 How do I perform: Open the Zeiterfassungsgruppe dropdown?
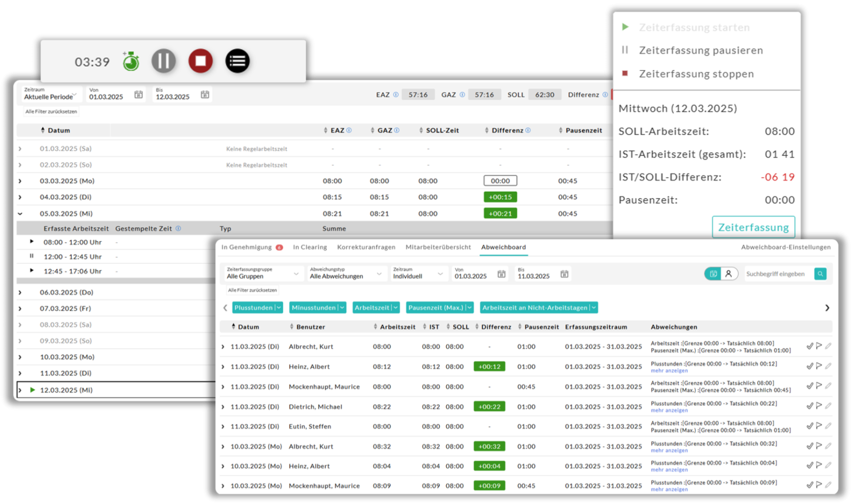pos(262,273)
